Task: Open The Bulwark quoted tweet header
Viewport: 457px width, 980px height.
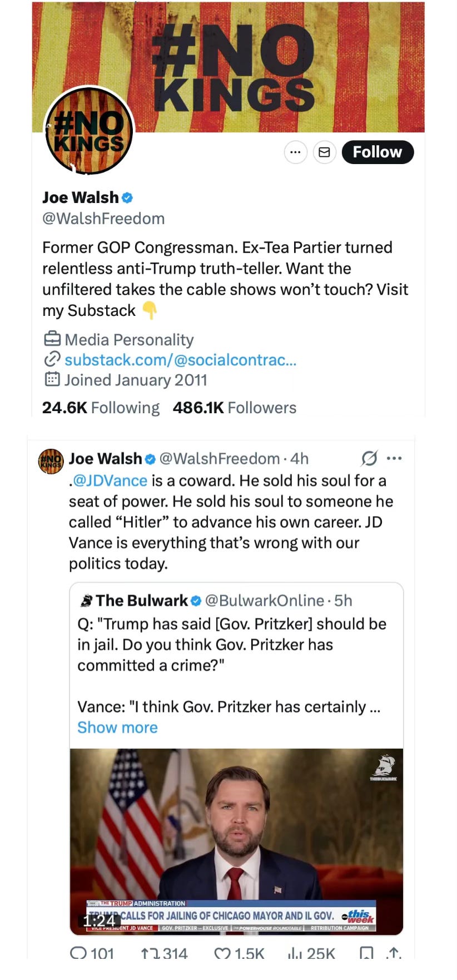Action: click(x=216, y=601)
